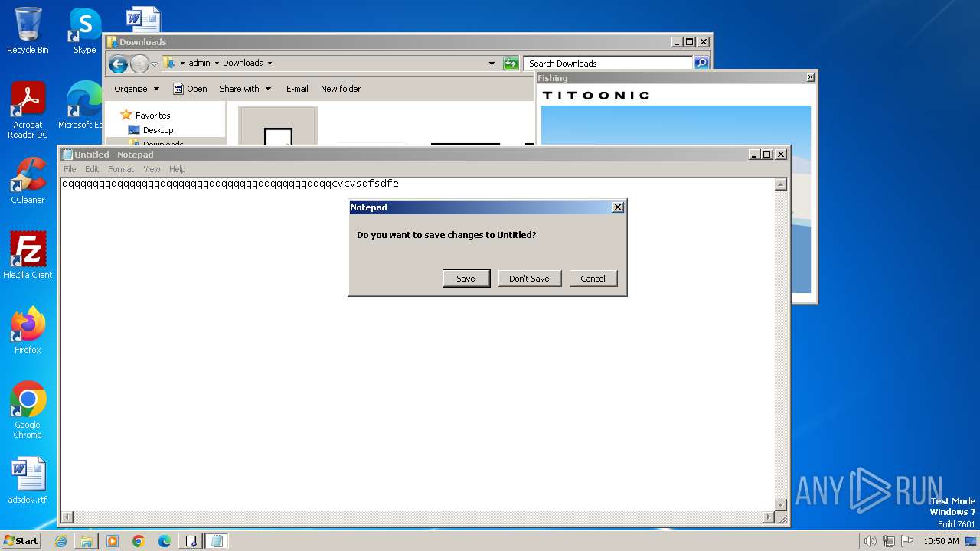This screenshot has width=980, height=551.
Task: Open the Skype desktop shortcut
Action: [84, 31]
